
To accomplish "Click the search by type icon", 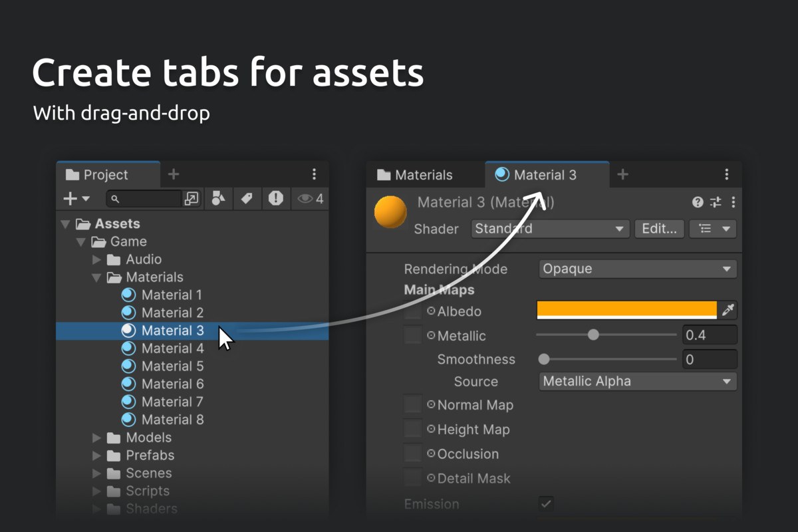I will [x=218, y=198].
